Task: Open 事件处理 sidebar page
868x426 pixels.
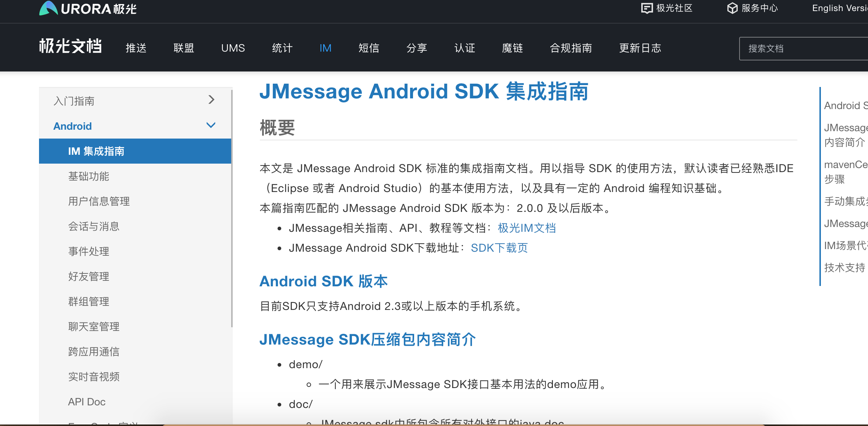Action: pyautogui.click(x=89, y=251)
